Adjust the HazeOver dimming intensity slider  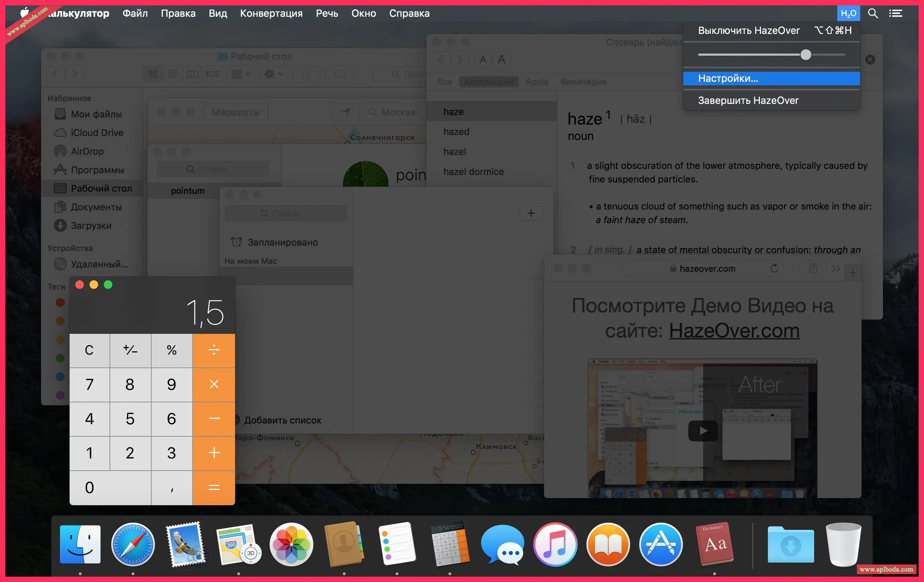tap(806, 55)
